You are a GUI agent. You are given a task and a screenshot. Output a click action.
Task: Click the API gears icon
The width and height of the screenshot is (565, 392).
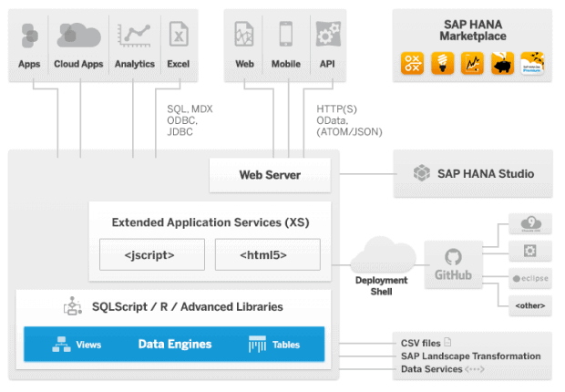(x=328, y=34)
